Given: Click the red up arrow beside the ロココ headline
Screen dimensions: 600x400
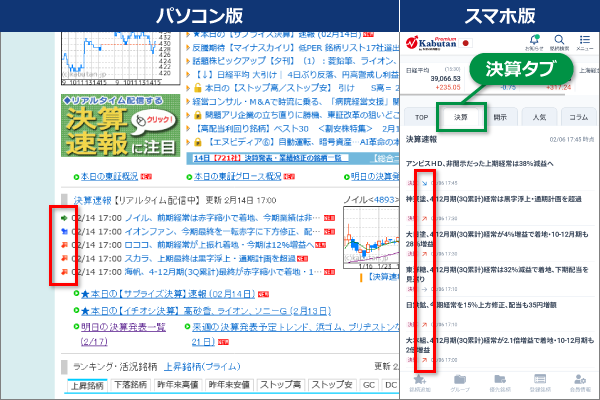Looking at the screenshot, I should 64,245.
